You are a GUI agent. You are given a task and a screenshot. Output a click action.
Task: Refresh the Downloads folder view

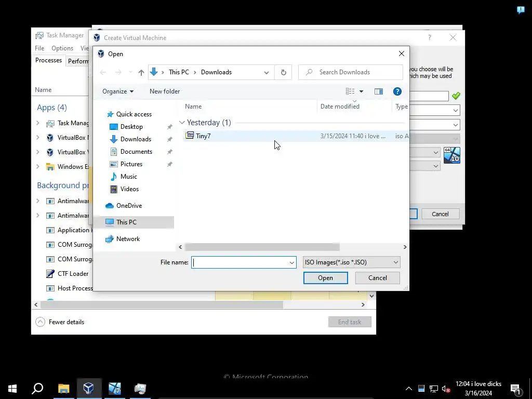point(283,72)
